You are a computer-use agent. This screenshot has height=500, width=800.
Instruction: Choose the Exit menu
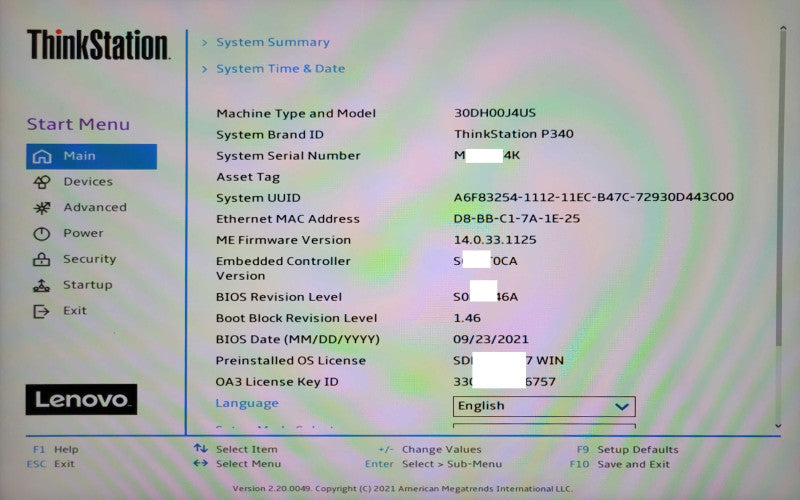pos(75,310)
